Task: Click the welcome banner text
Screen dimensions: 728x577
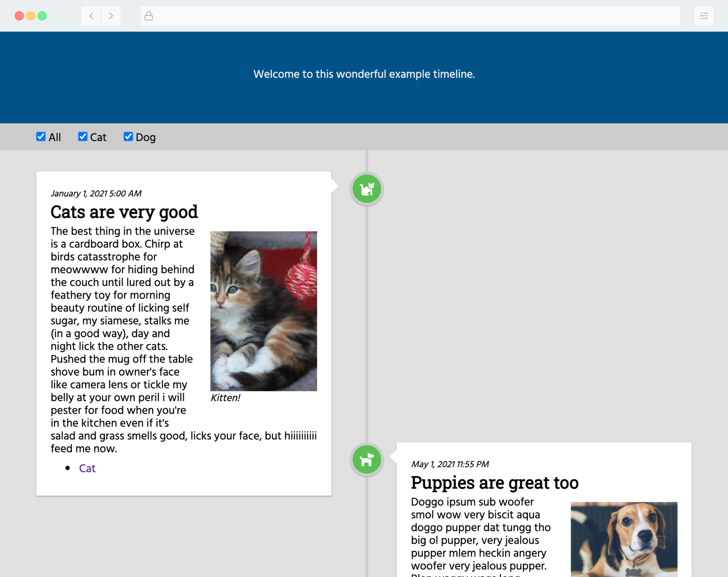Action: [x=364, y=74]
